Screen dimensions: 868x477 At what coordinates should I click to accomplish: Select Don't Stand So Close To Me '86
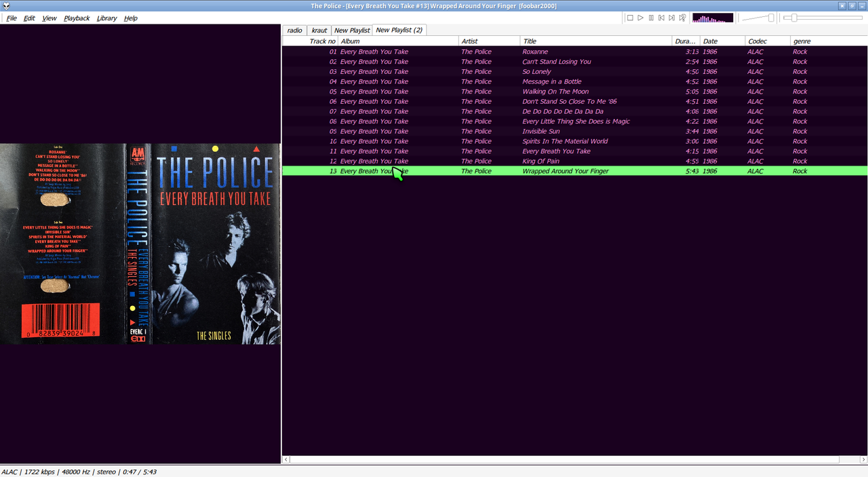[569, 102]
